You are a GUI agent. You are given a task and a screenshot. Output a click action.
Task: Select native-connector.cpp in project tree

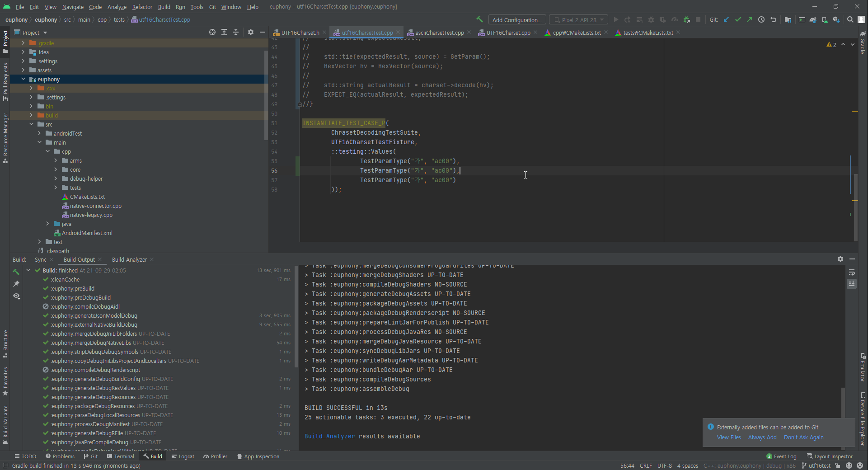(x=95, y=206)
